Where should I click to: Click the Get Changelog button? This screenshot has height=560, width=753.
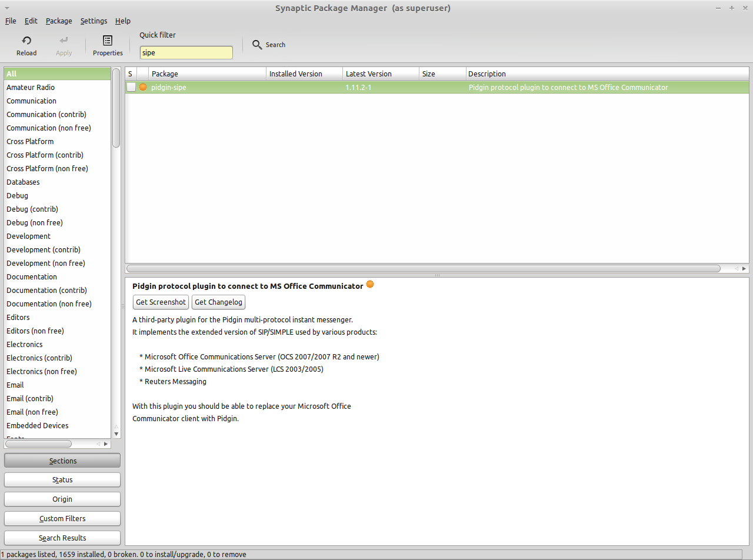218,302
